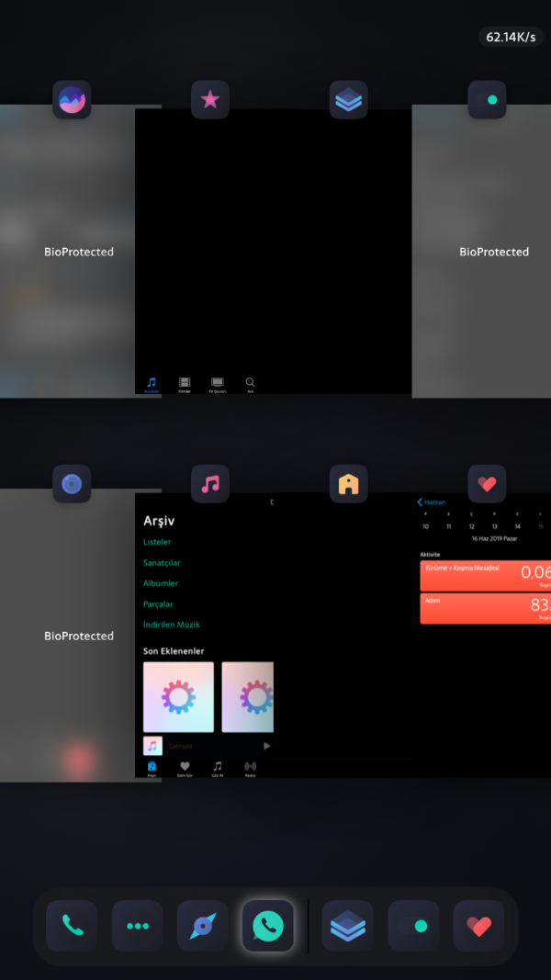Open the Phone app from the dock
The image size is (551, 980).
[72, 926]
